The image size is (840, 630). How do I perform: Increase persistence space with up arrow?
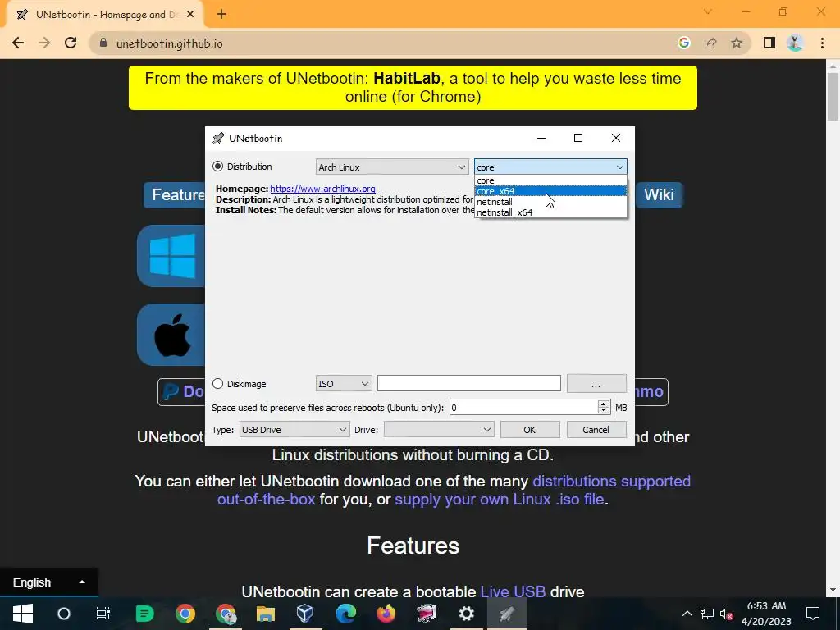pos(603,404)
